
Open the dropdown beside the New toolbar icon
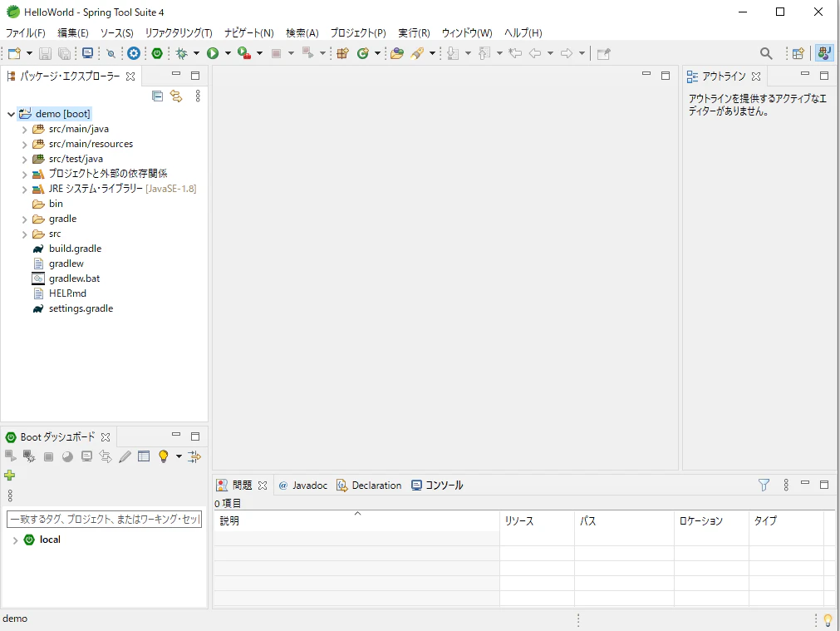[x=29, y=53]
